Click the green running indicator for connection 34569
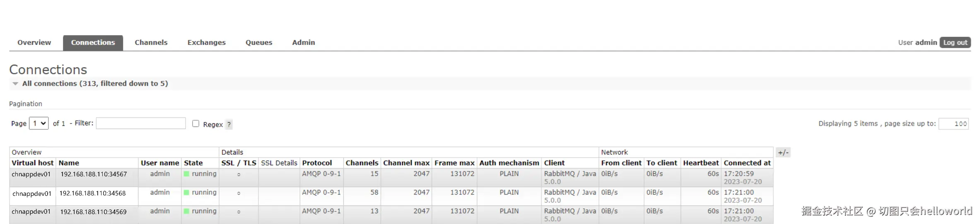Viewport: 980px width, 224px height. [186, 211]
